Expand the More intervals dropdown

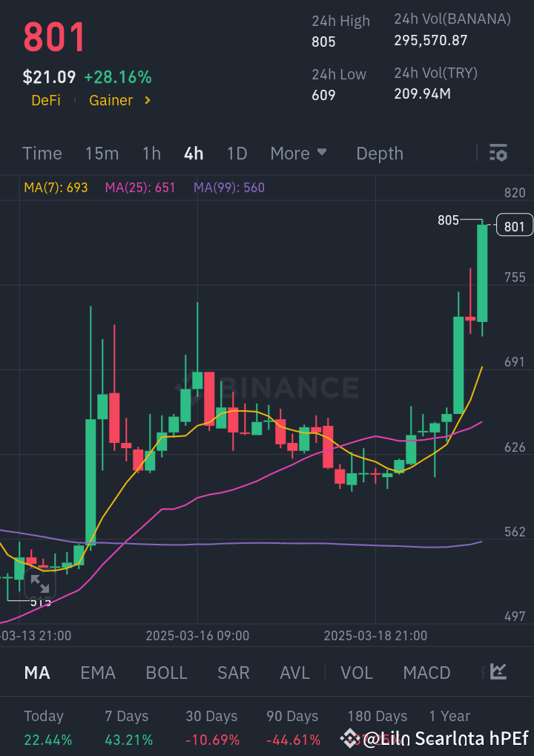pyautogui.click(x=298, y=154)
